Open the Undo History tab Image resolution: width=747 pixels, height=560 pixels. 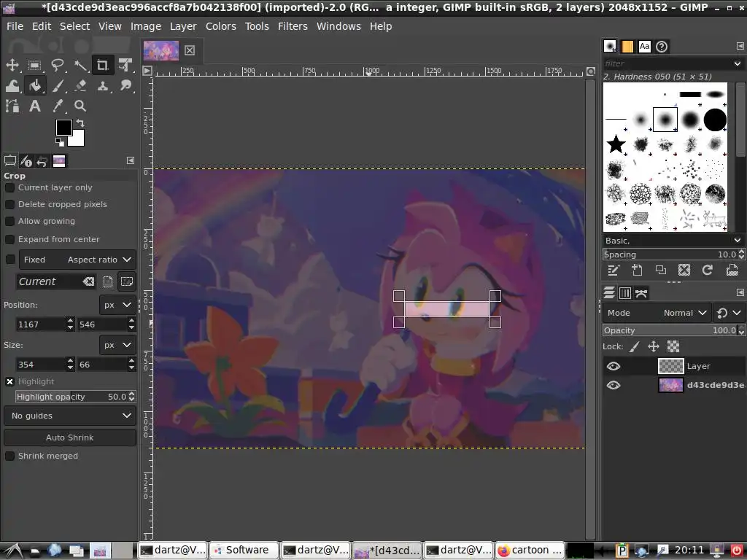coord(42,161)
